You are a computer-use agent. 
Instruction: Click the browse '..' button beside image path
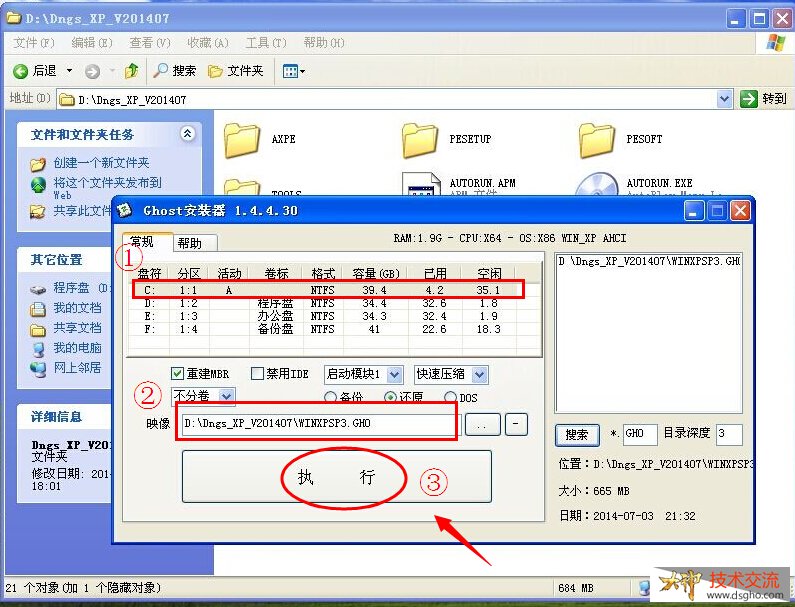click(x=482, y=424)
